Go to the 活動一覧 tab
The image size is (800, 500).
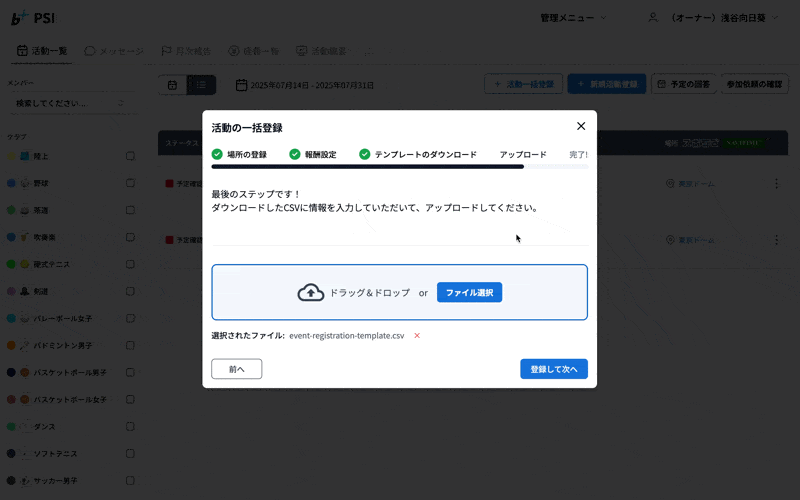[42, 51]
